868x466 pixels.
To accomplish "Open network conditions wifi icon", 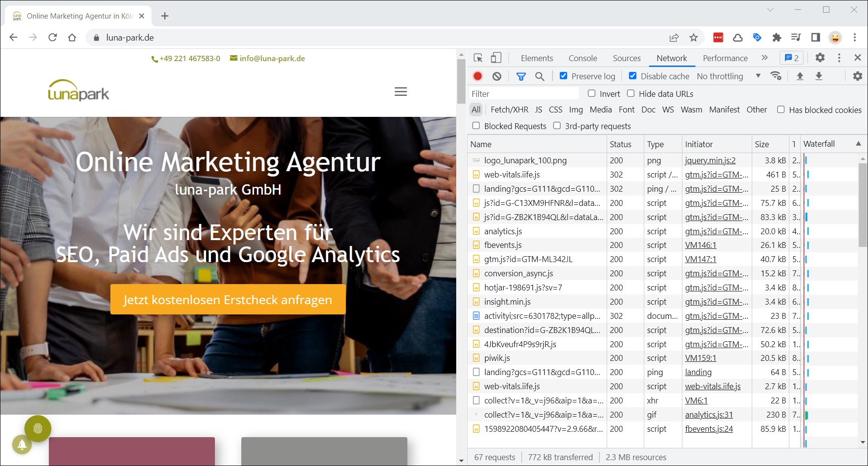I will point(776,76).
